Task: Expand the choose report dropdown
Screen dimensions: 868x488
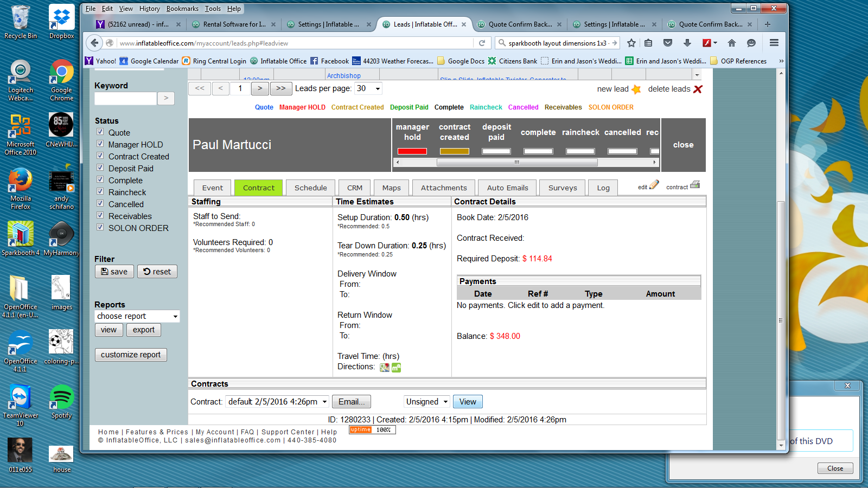Action: click(x=137, y=316)
